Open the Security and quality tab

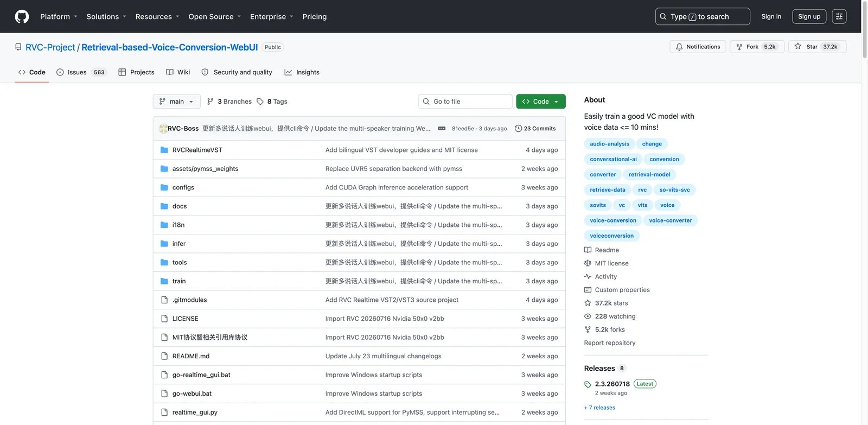(237, 72)
